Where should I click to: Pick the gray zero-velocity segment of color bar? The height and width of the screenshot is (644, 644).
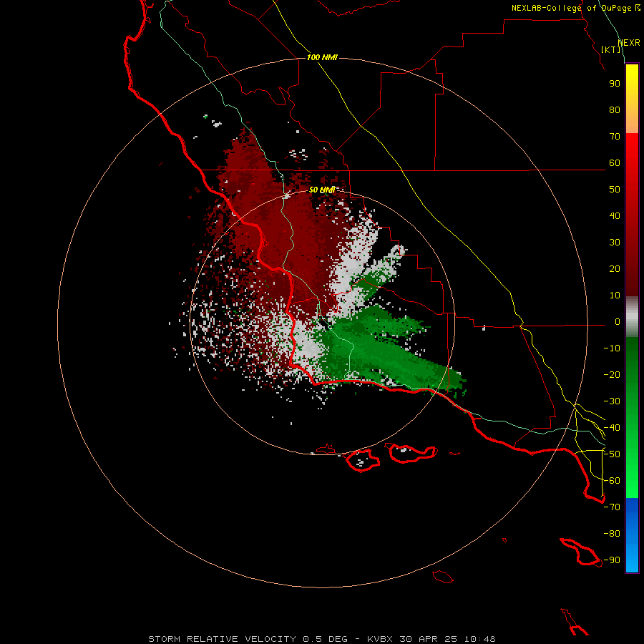(632, 317)
